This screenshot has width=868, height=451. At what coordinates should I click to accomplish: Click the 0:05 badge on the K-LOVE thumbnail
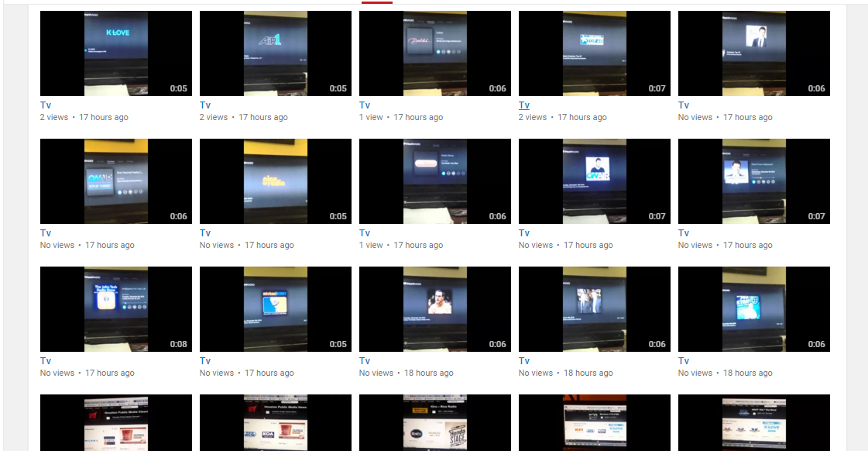pyautogui.click(x=178, y=88)
